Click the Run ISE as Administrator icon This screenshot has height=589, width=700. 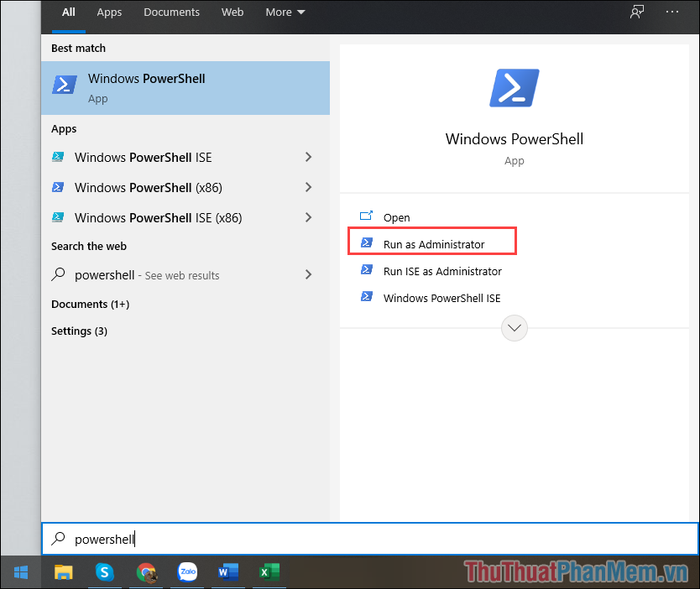click(367, 269)
